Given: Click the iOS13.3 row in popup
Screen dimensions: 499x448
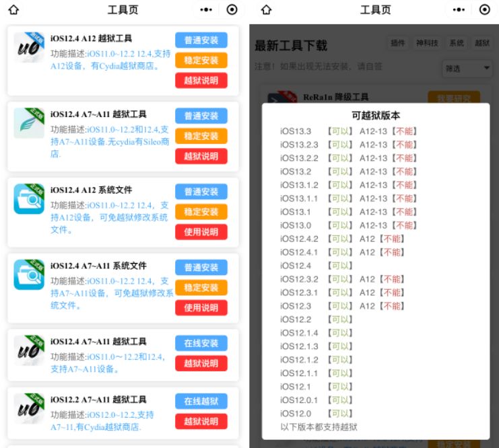Looking at the screenshot, I should click(348, 131).
